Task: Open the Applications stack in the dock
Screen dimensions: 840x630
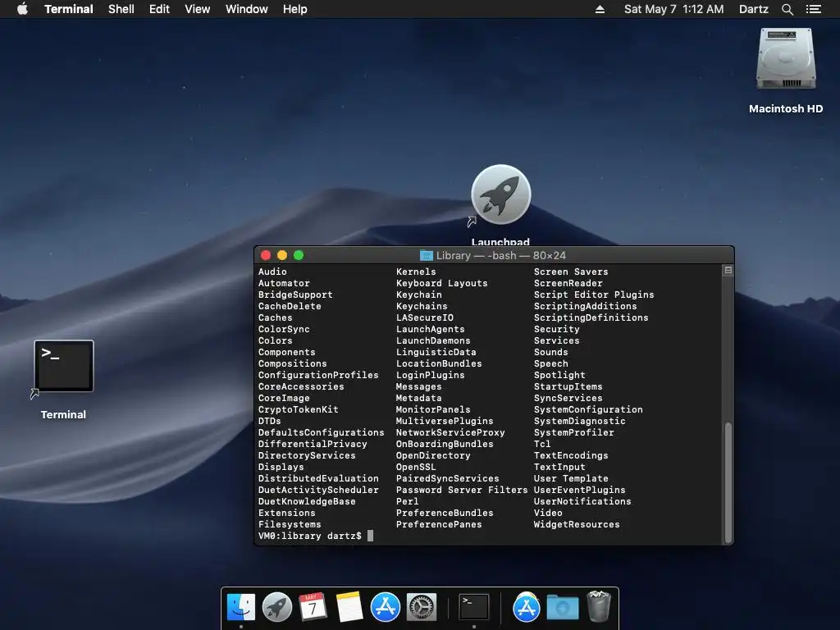Action: (526, 607)
